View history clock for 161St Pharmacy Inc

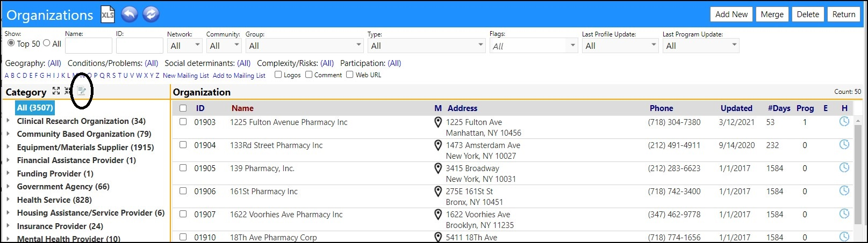(x=844, y=191)
